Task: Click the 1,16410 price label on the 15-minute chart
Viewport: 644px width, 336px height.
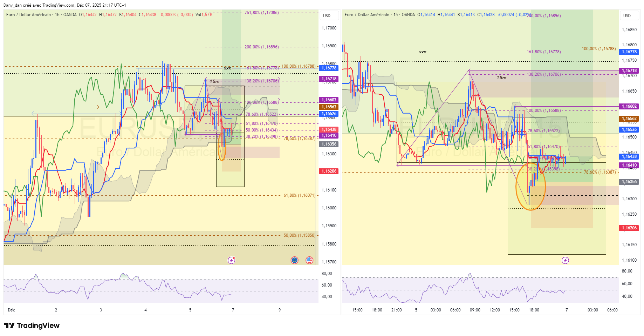Action: (629, 165)
